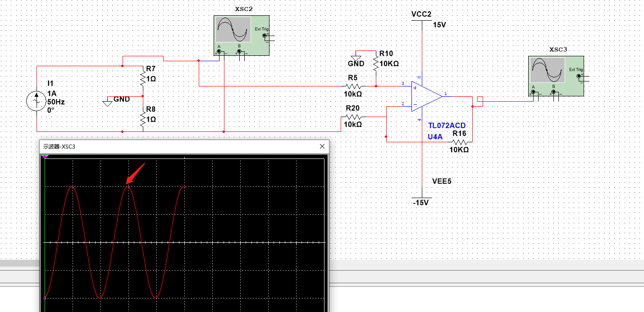Click the 15V supply value text
The height and width of the screenshot is (312, 644).
click(x=439, y=25)
